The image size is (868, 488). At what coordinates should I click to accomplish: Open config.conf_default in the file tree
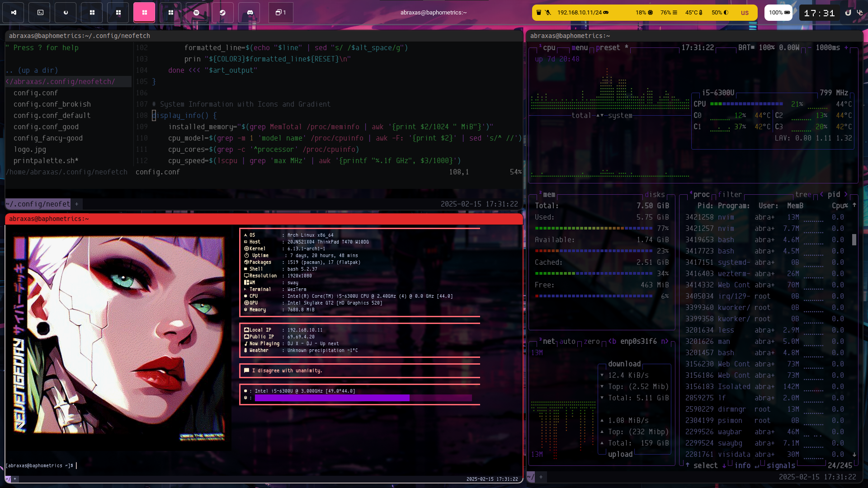[52, 116]
